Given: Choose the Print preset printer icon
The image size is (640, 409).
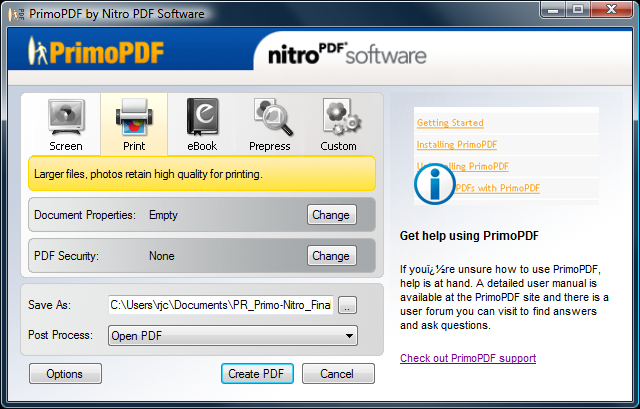Looking at the screenshot, I should [134, 118].
